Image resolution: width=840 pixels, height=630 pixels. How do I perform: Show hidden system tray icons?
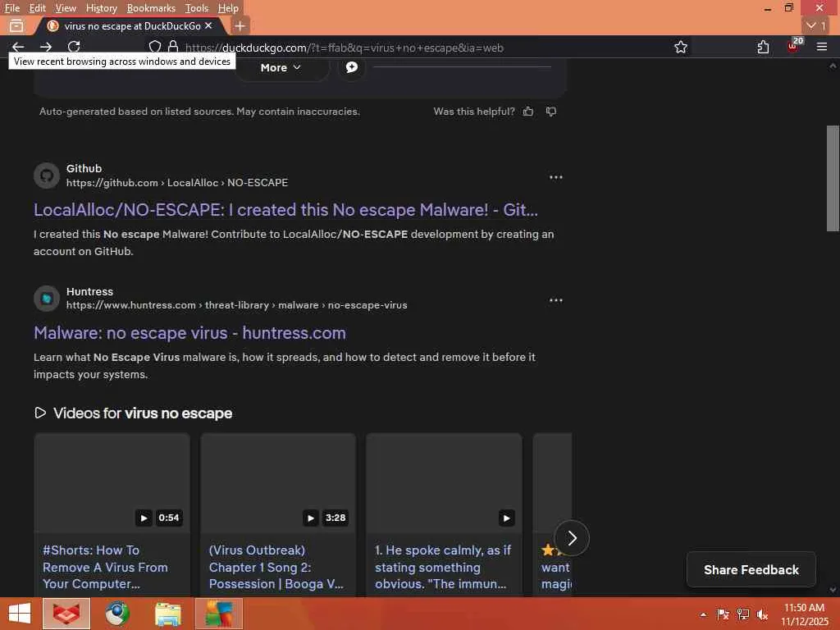pos(703,614)
